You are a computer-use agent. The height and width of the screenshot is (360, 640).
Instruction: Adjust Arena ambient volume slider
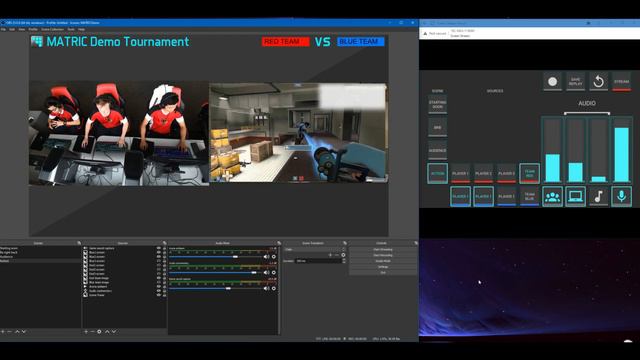(x=215, y=257)
